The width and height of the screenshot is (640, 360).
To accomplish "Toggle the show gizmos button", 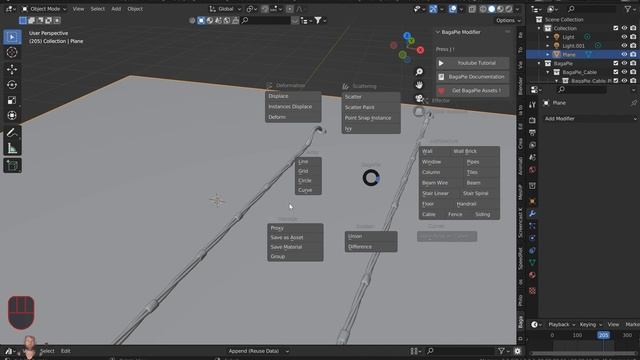I will (x=433, y=9).
